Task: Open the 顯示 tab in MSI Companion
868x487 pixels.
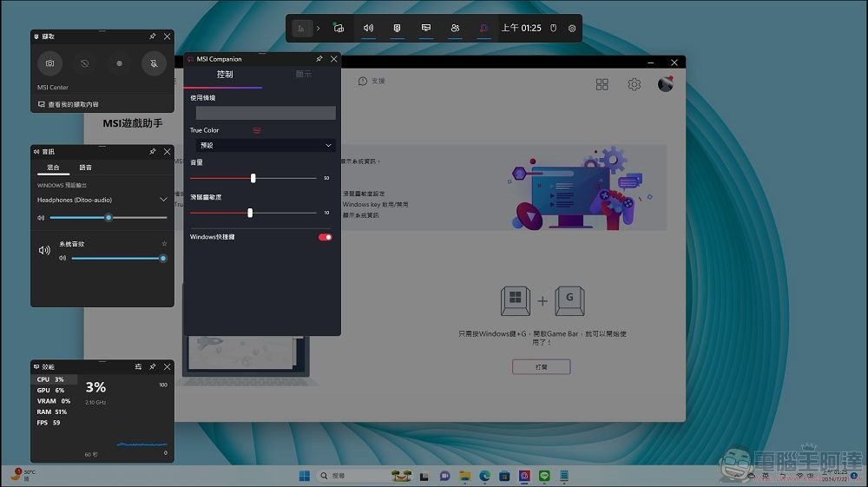Action: click(x=303, y=74)
